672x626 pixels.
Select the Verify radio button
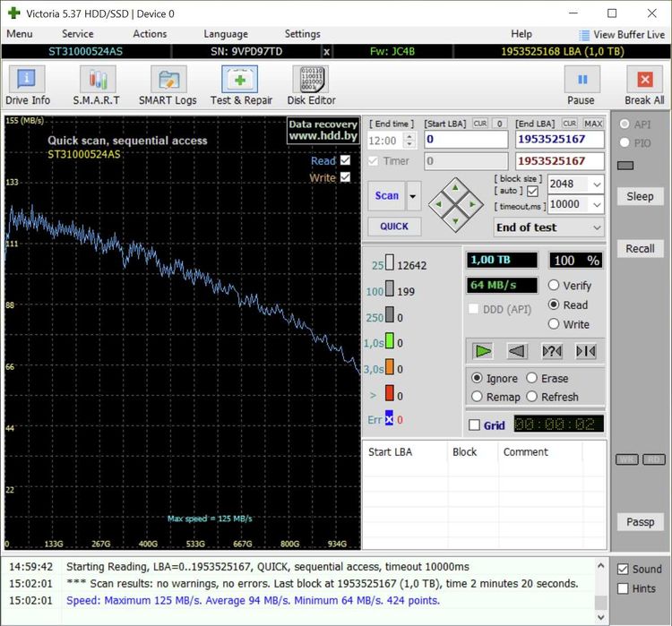[x=554, y=286]
